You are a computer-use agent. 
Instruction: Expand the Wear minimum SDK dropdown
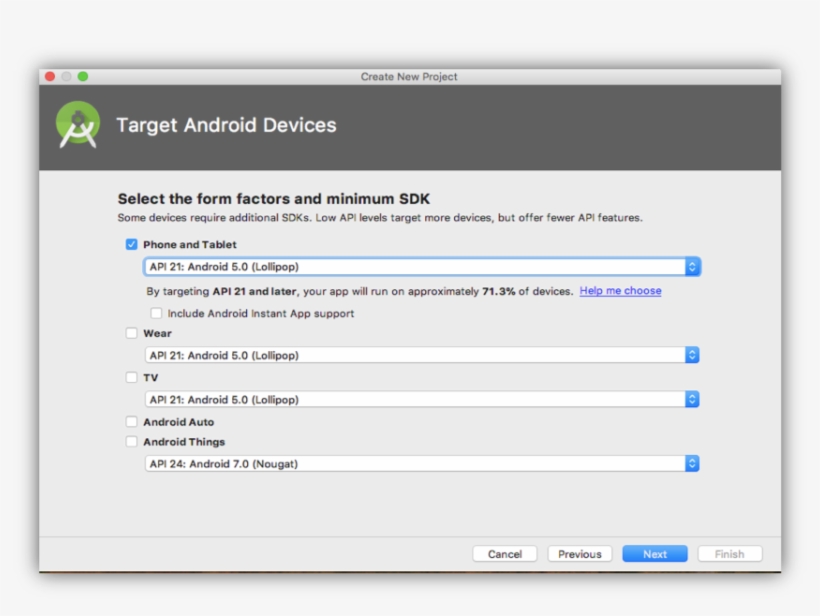[x=421, y=355]
